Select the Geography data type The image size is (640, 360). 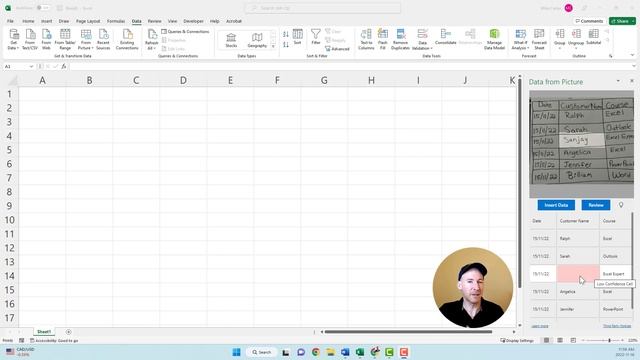[257, 40]
